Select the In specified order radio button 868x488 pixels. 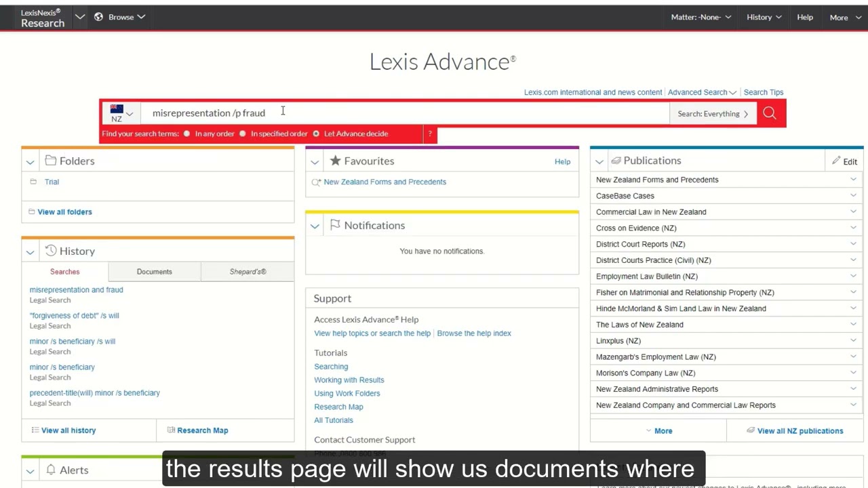pos(242,134)
